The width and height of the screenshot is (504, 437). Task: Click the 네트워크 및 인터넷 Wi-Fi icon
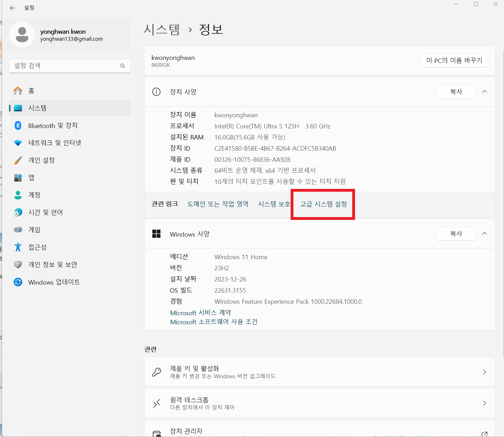click(18, 143)
